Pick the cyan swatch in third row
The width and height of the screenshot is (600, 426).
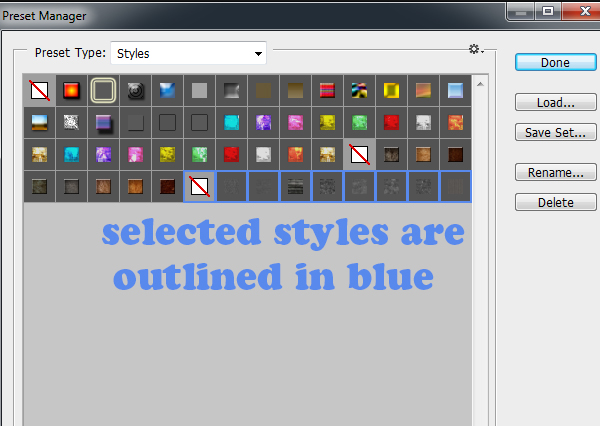(72, 155)
